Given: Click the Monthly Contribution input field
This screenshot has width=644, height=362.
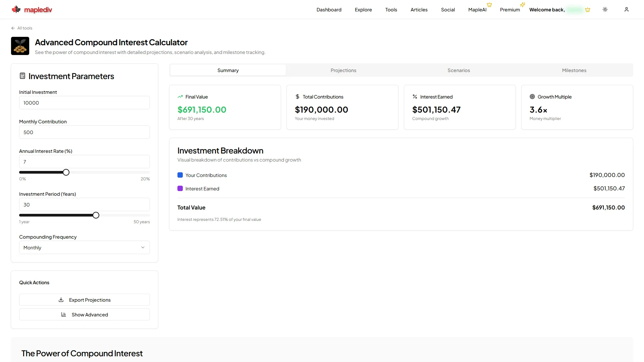Looking at the screenshot, I should (85, 132).
